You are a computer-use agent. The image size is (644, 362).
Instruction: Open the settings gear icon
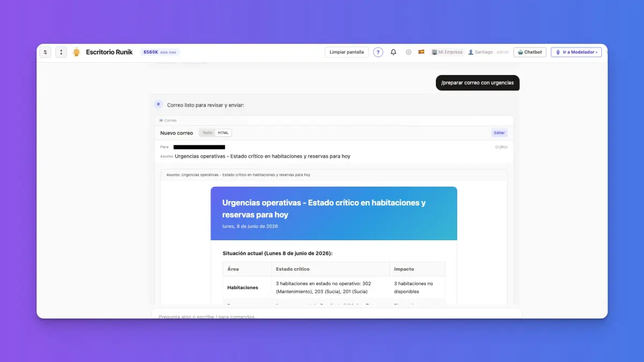tap(408, 52)
